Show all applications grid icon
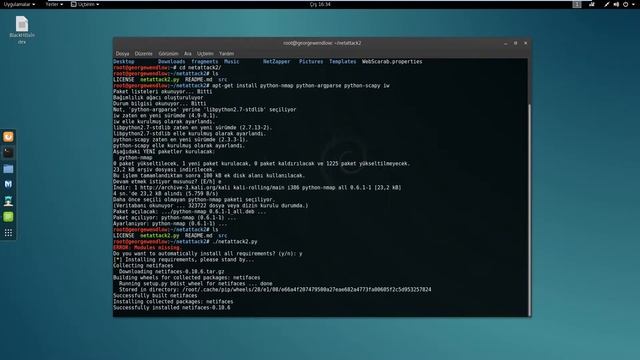 pyautogui.click(x=8, y=233)
